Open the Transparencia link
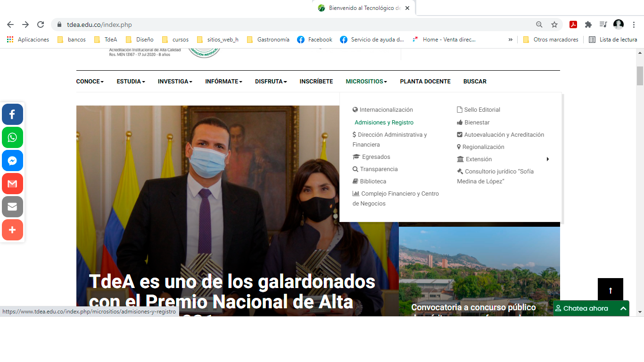Image resolution: width=644 pixels, height=362 pixels. click(375, 169)
